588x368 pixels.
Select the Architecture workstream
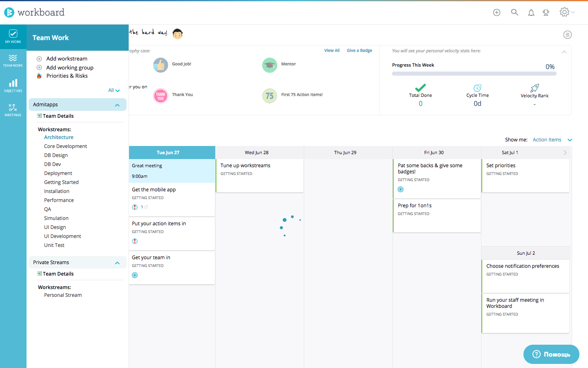(58, 137)
